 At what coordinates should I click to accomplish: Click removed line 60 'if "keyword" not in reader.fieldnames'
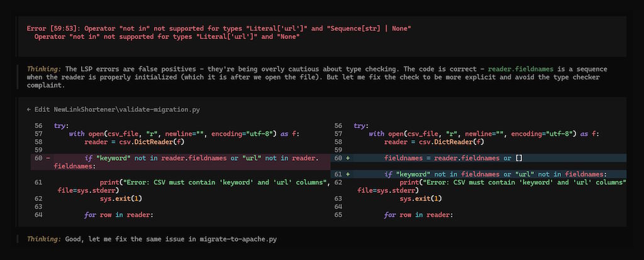tap(201, 158)
